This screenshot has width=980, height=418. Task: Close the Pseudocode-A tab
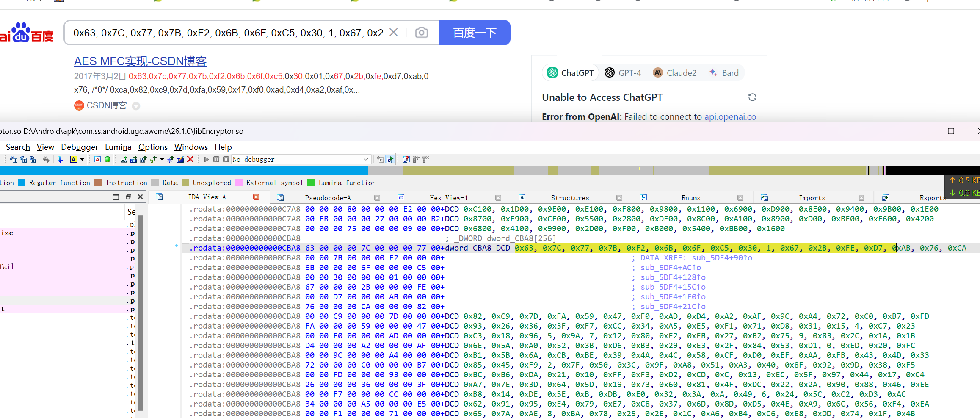(377, 198)
